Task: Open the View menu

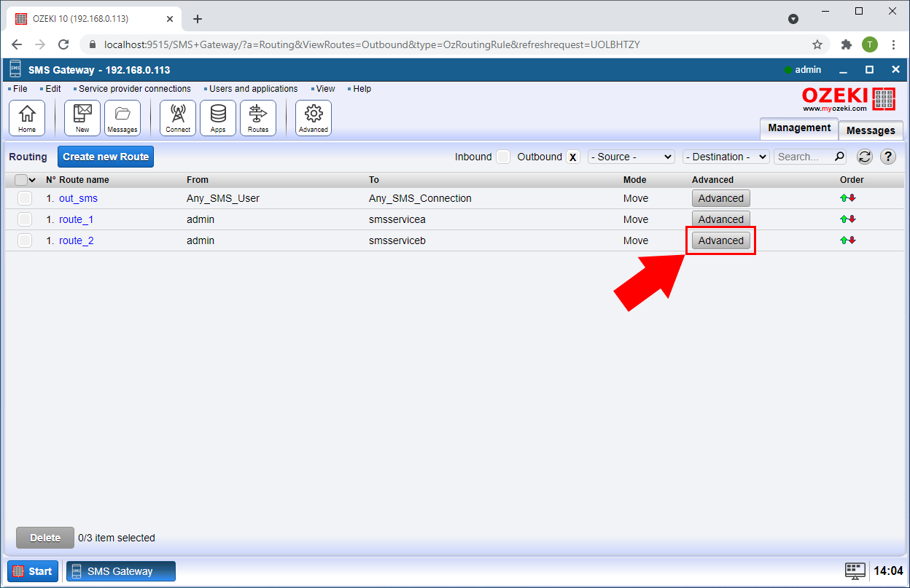Action: 325,89
